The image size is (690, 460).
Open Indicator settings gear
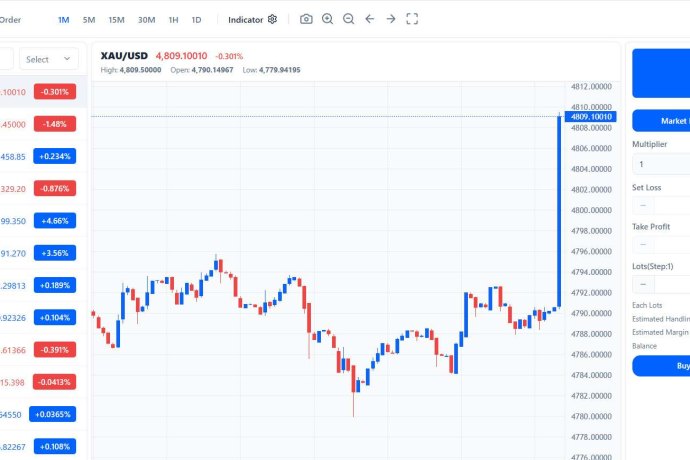pyautogui.click(x=272, y=19)
